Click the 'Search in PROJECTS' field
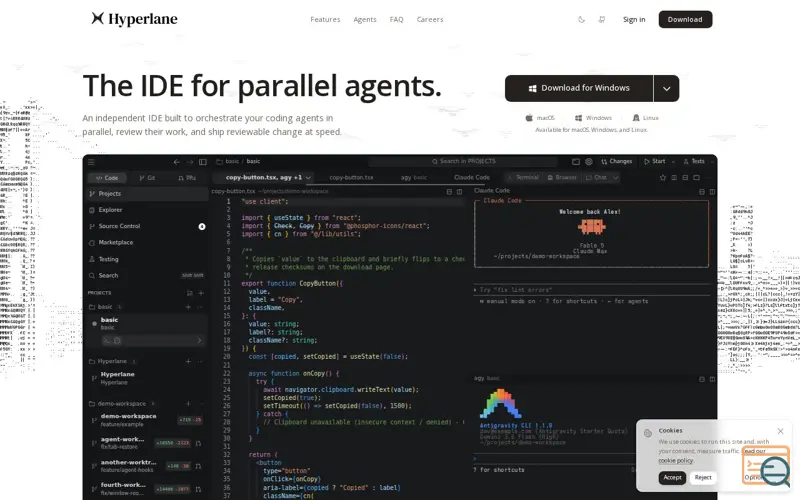The image size is (800, 500). tap(463, 161)
